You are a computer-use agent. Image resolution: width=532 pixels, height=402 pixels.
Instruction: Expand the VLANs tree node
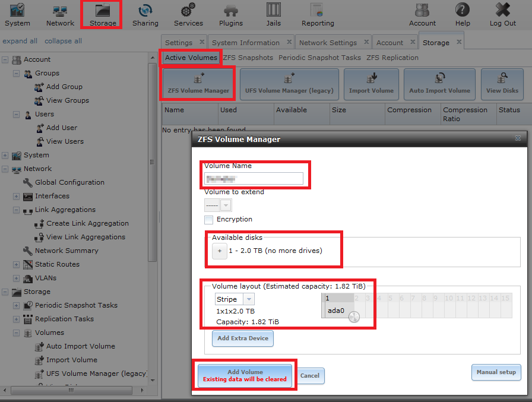click(16, 278)
